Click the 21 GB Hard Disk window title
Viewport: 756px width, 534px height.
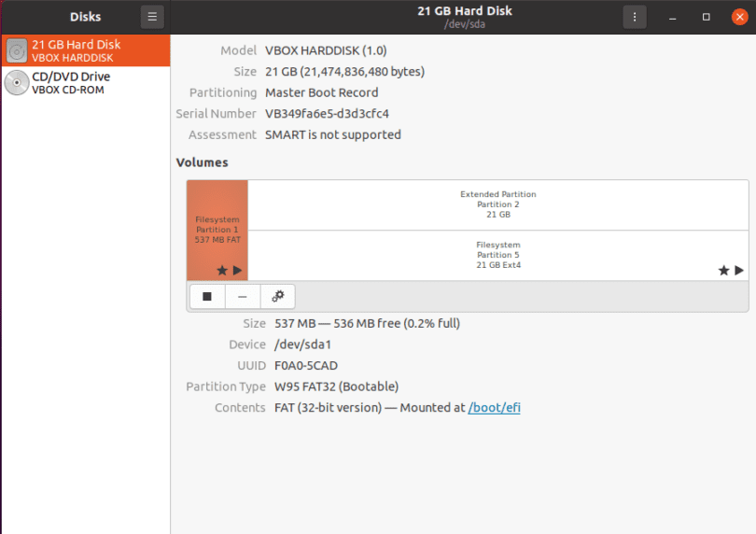(465, 11)
